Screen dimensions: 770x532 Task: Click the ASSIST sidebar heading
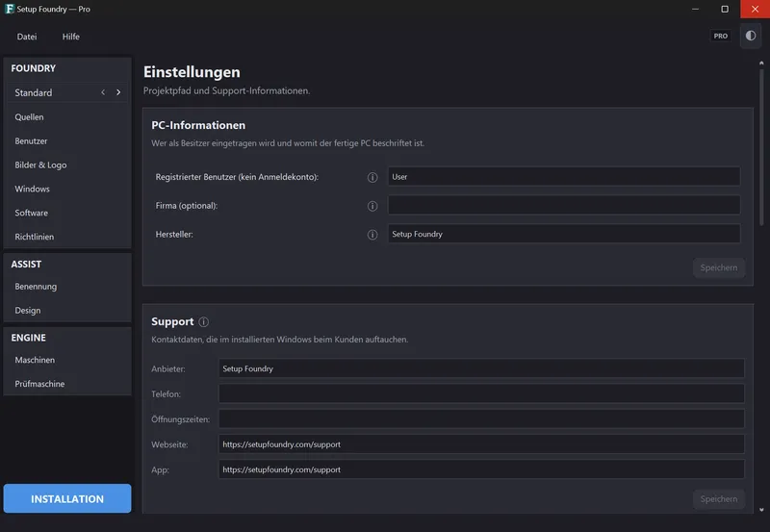click(26, 264)
